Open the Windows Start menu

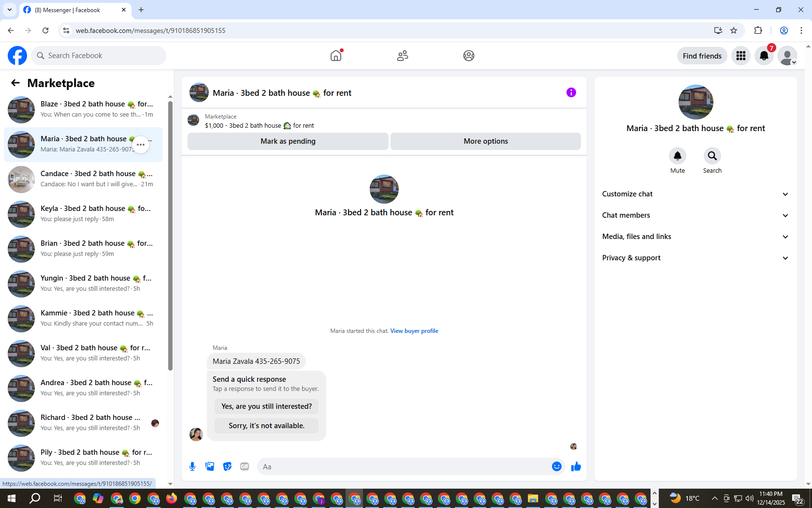[x=12, y=498]
